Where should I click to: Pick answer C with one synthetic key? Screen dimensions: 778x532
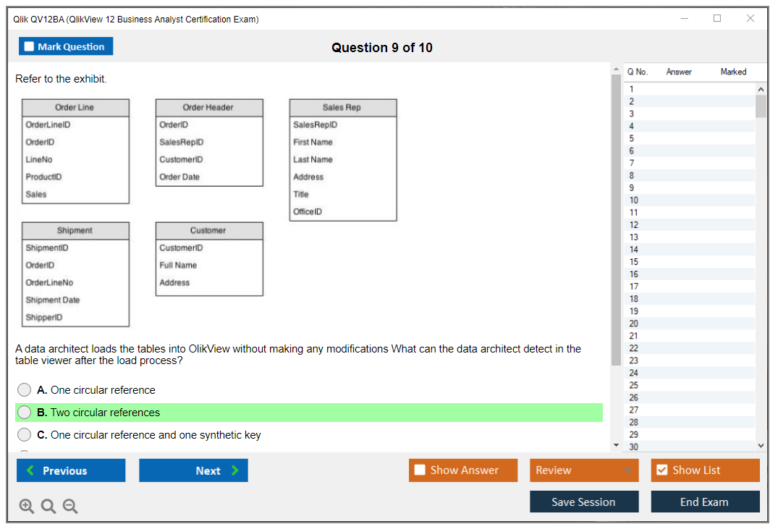coord(25,435)
